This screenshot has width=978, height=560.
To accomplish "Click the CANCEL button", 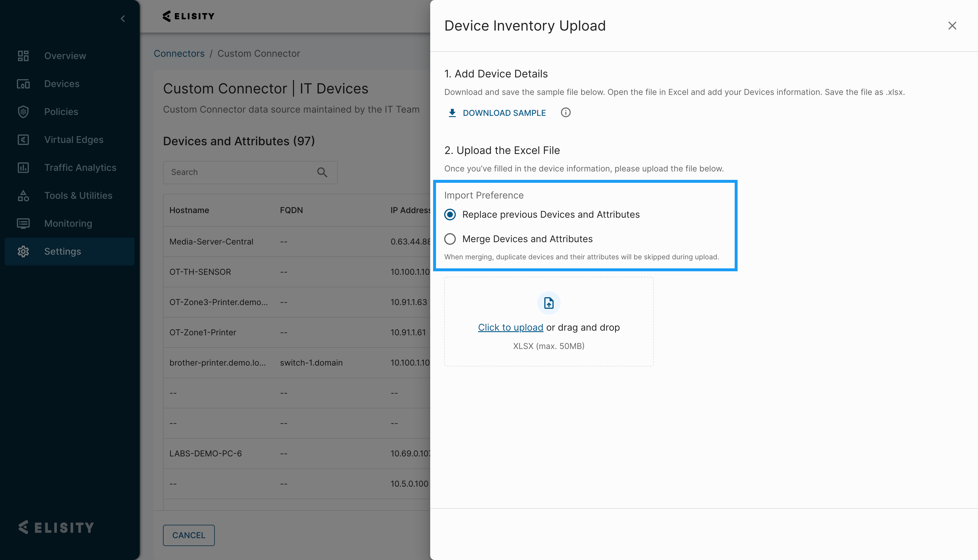I will tap(189, 535).
